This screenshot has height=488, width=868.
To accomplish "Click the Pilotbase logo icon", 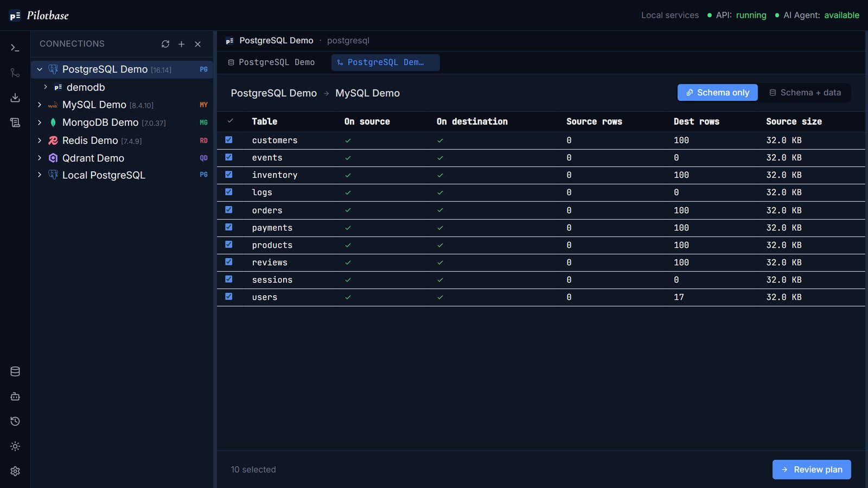I will click(15, 16).
